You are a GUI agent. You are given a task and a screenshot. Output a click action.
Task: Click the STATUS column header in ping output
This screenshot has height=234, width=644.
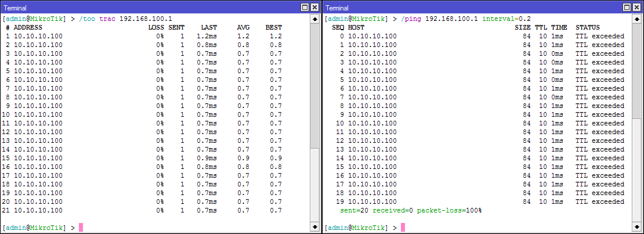tap(587, 27)
